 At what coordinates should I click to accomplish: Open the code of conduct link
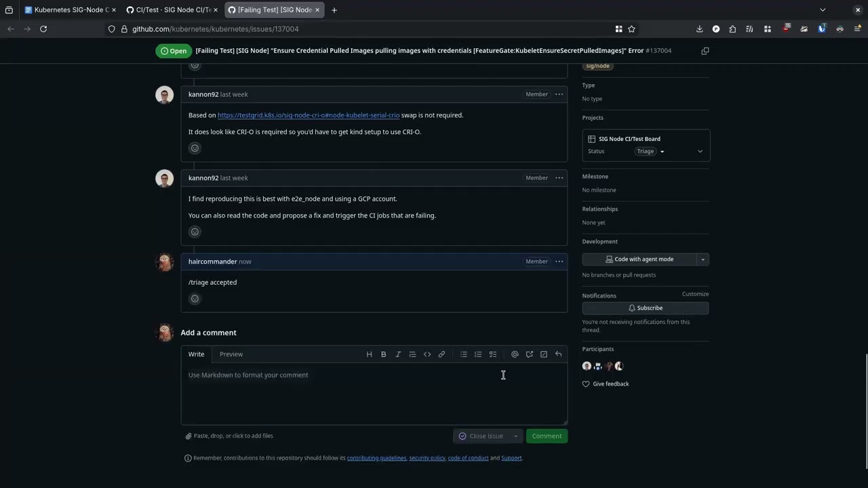click(468, 458)
